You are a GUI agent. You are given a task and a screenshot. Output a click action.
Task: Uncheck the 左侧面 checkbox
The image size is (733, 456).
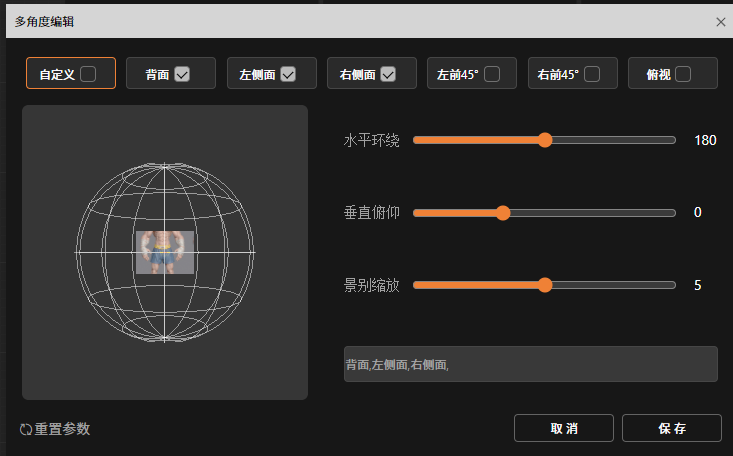pyautogui.click(x=288, y=74)
